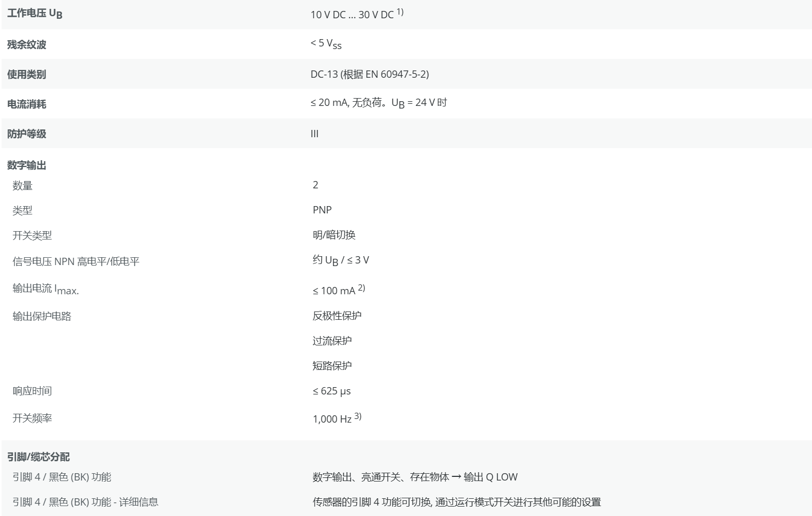Click the 数字输出 section heading

click(x=27, y=165)
